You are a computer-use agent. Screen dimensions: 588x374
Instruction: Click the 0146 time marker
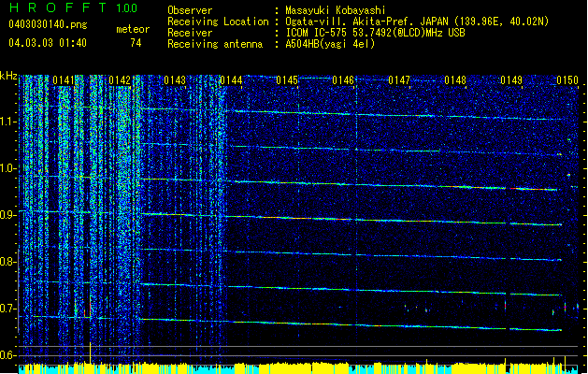[343, 80]
